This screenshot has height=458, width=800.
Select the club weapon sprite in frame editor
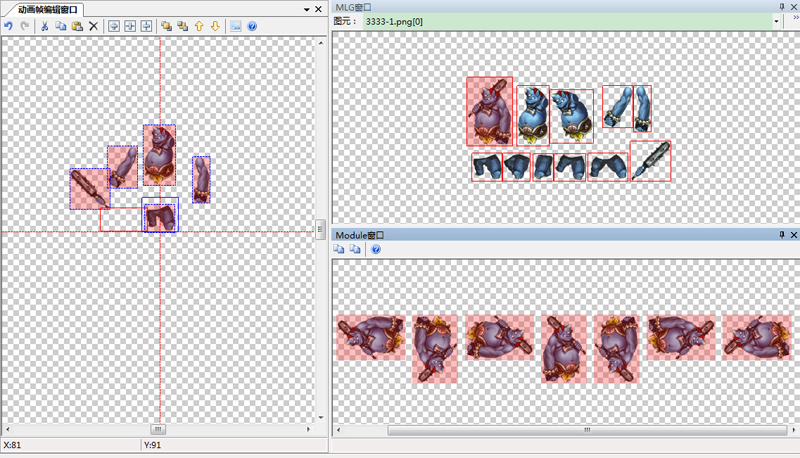click(89, 189)
